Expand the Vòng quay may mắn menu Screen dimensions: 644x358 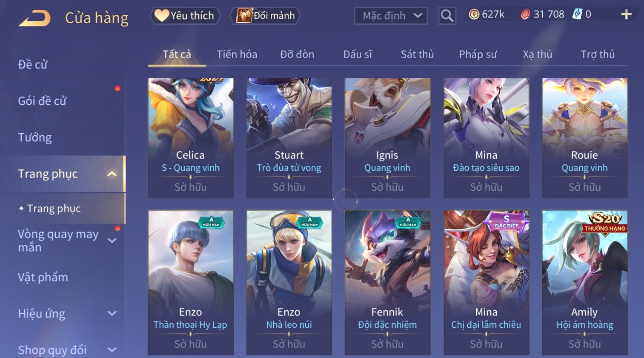coord(112,241)
